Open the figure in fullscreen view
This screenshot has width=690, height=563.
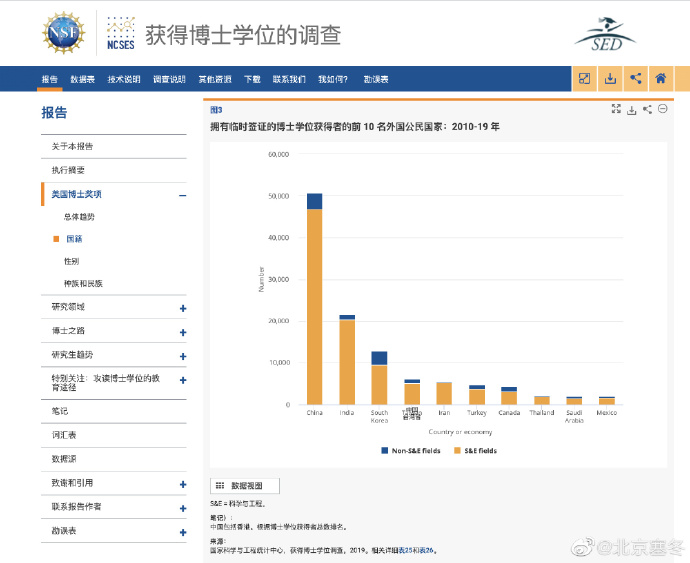pyautogui.click(x=616, y=109)
